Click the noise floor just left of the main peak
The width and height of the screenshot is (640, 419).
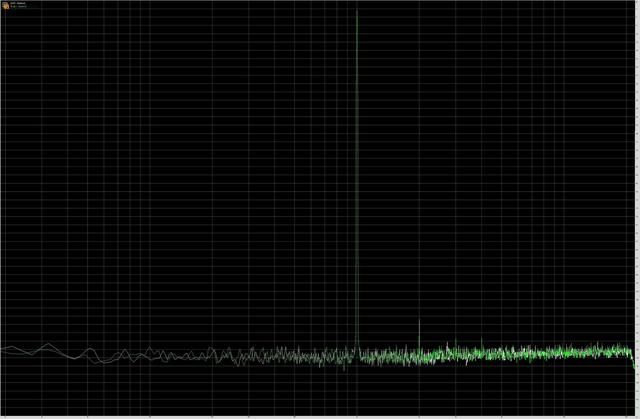340,356
